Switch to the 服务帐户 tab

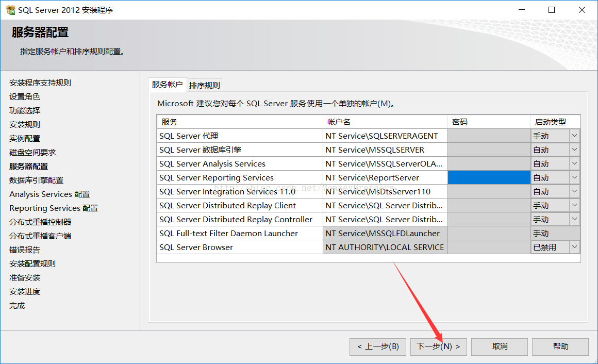[167, 85]
